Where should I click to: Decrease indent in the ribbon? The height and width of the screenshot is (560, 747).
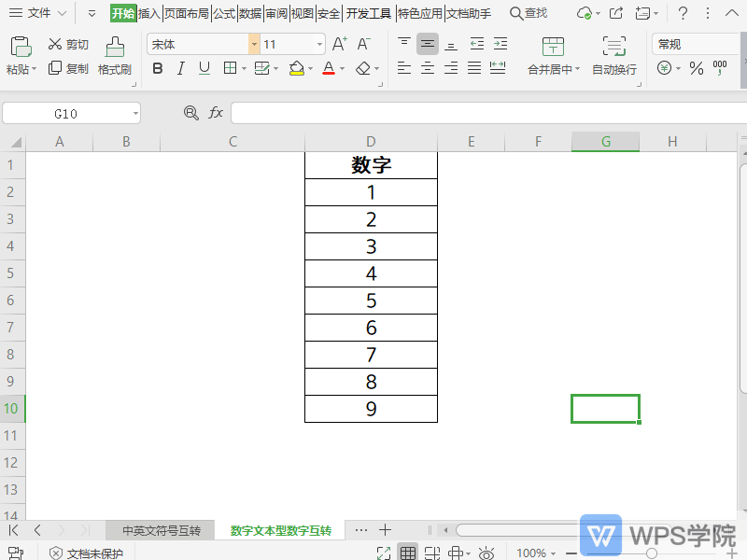pos(477,44)
